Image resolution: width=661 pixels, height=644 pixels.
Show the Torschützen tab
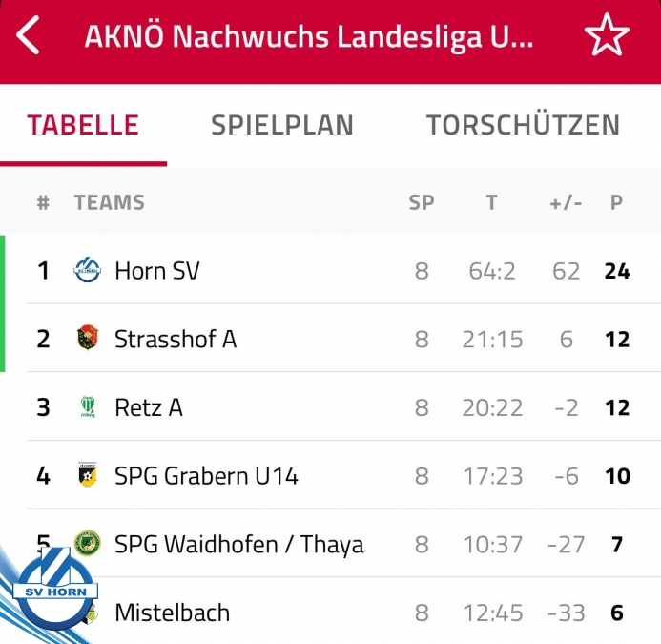pos(523,125)
